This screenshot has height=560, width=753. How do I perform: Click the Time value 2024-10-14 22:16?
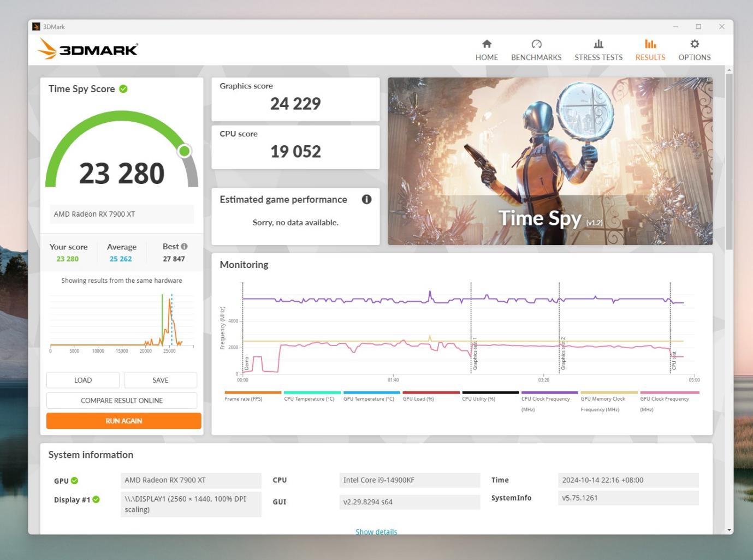629,480
